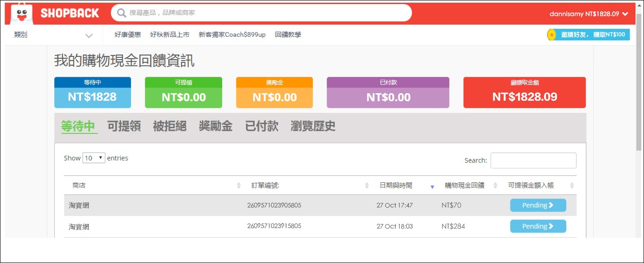Viewport: 644px width, 263px height.
Task: Click 淘寶網 in the NT$284 row
Action: tap(79, 227)
